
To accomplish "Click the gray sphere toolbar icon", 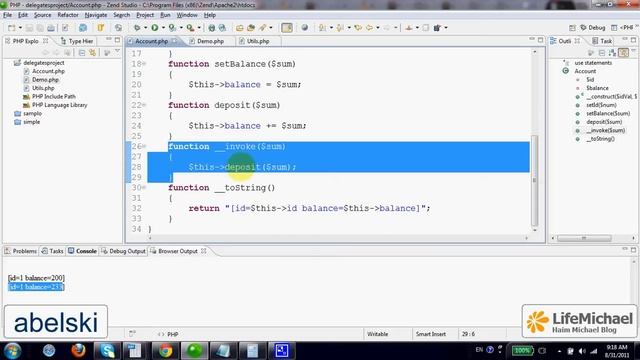I will point(304,28).
